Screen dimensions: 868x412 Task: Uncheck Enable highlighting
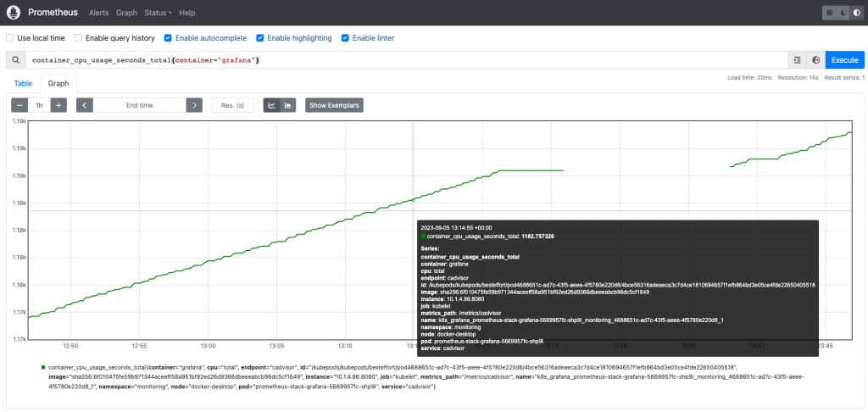259,38
